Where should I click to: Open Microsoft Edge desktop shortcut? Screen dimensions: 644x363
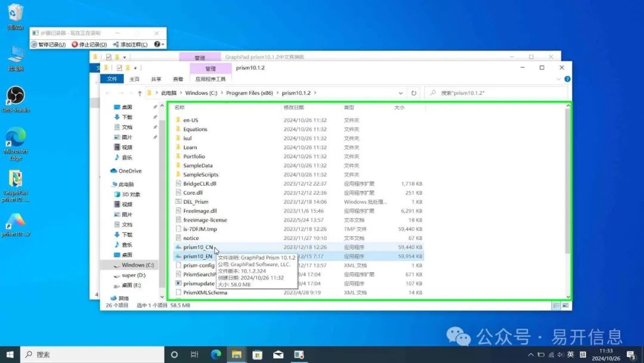16,144
